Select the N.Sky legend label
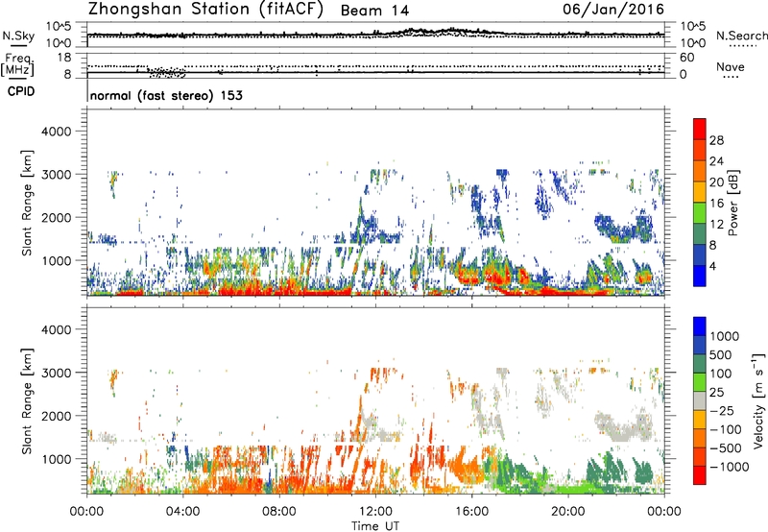This screenshot has height=532, width=768. tap(18, 36)
